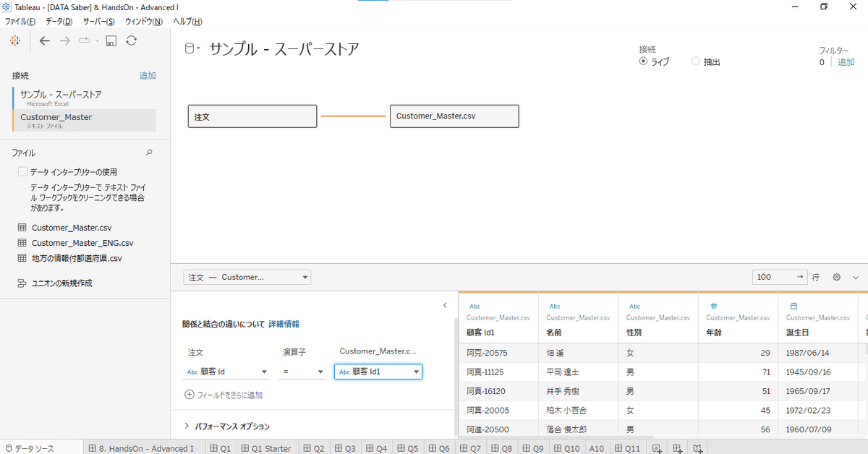Click the table icon beside 地方の情報付都道府県.csv

pyautogui.click(x=22, y=258)
